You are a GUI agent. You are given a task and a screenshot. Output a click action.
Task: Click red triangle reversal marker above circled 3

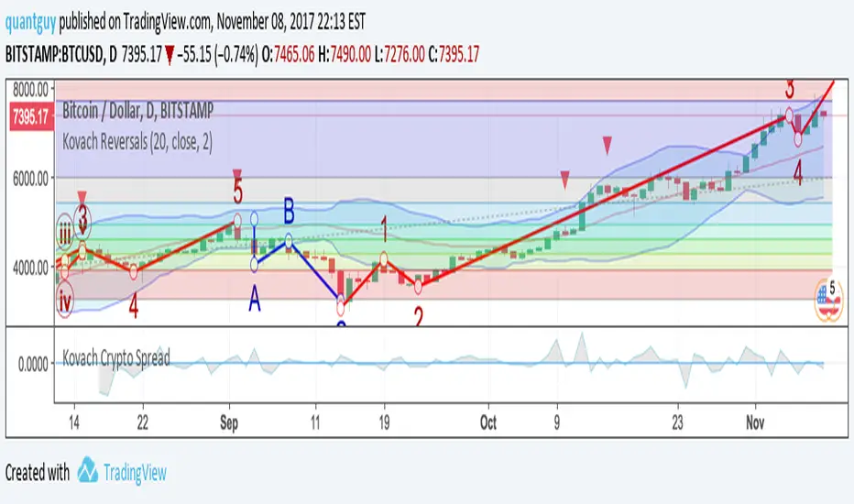point(82,197)
